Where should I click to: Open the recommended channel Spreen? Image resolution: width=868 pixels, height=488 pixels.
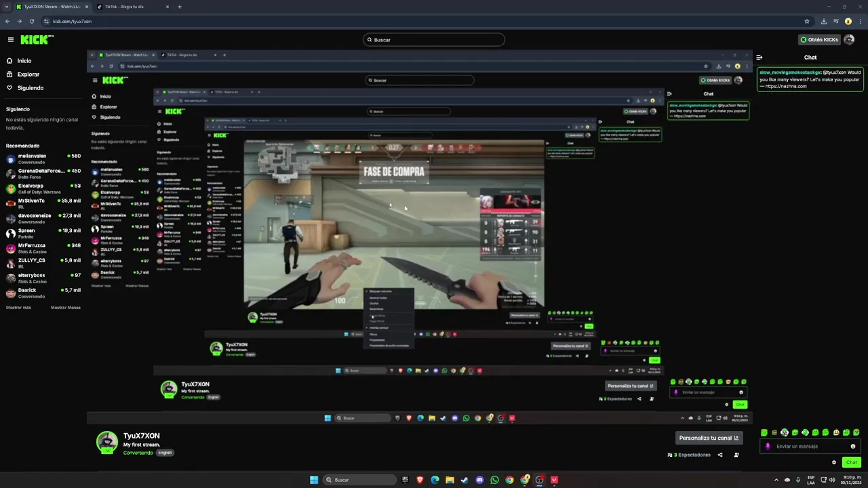pos(43,233)
